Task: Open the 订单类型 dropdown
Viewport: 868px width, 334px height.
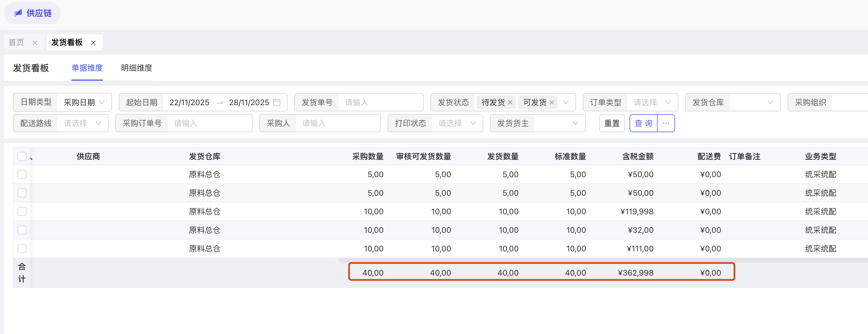Action: [x=652, y=102]
